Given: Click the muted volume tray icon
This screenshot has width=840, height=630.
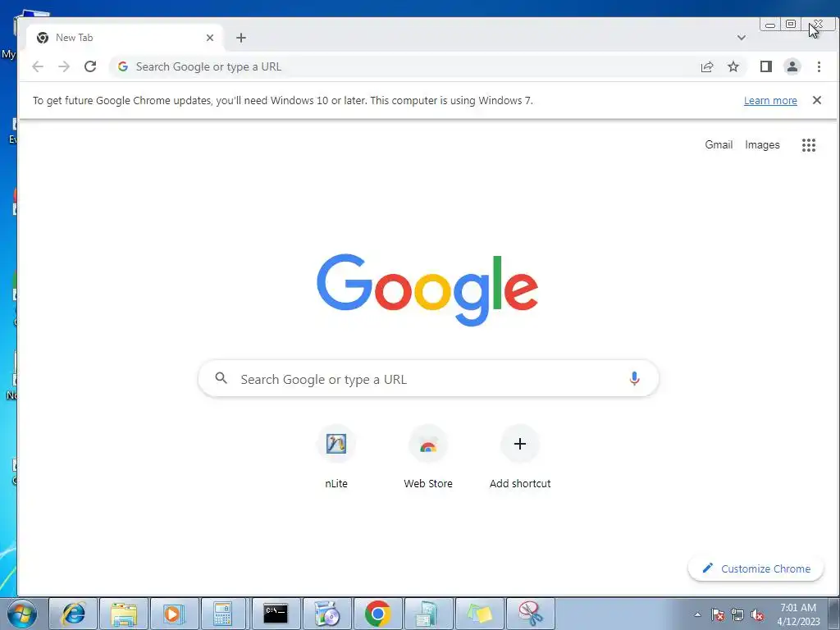Looking at the screenshot, I should click(757, 614).
